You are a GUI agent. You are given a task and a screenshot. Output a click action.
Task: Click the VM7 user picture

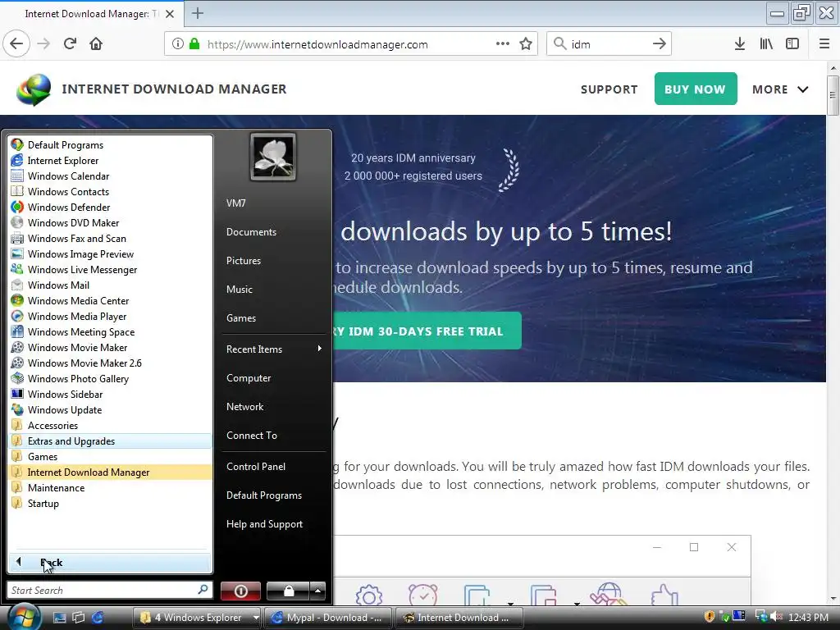[272, 157]
